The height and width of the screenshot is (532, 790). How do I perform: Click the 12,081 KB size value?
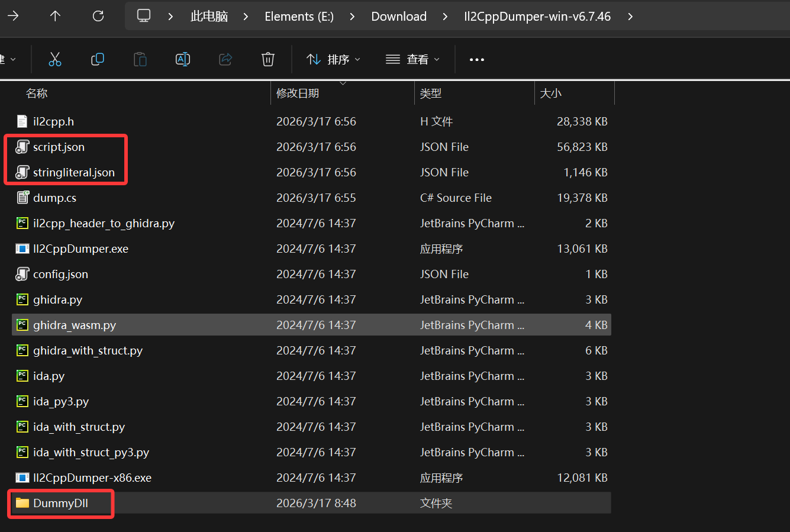[582, 478]
